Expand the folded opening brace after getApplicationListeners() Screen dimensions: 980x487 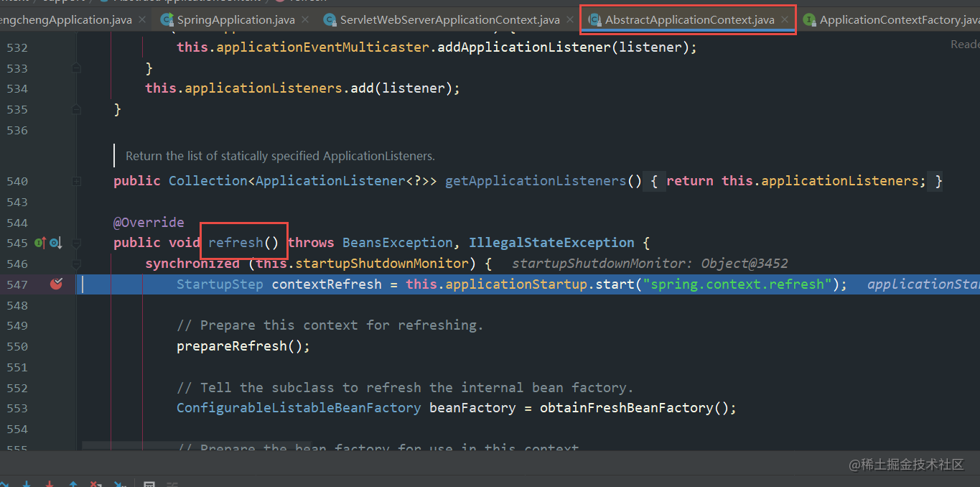(654, 181)
